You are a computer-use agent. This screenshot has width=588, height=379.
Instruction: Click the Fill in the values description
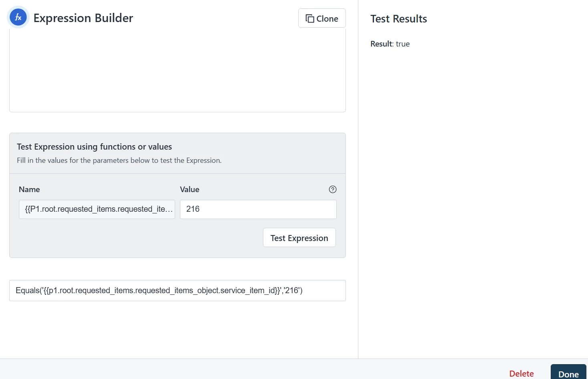[119, 160]
